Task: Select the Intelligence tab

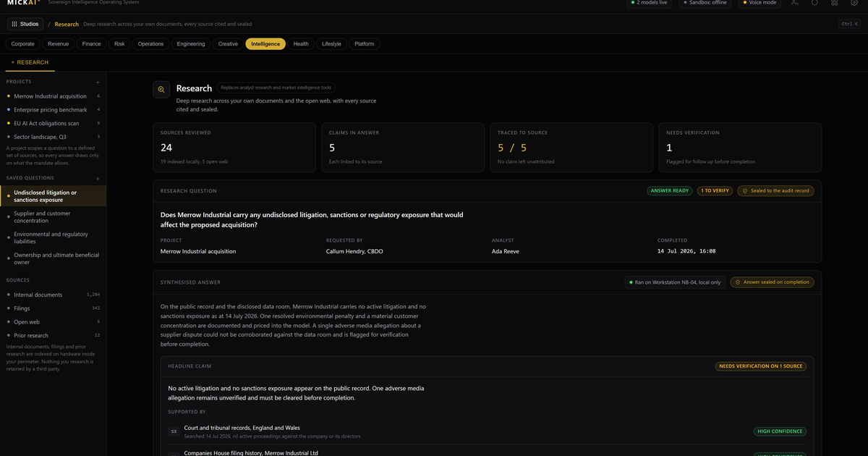Action: coord(265,44)
